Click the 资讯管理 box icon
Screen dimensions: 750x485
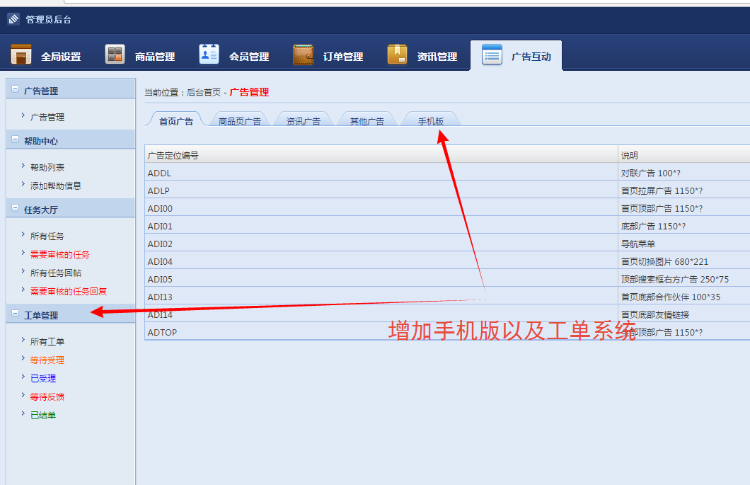[397, 54]
